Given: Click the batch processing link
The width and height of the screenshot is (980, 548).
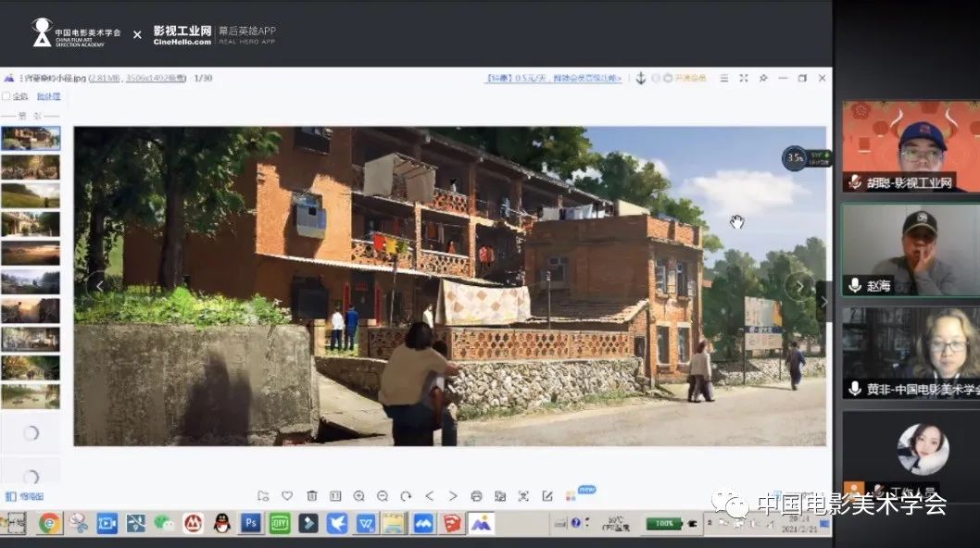Looking at the screenshot, I should point(49,96).
